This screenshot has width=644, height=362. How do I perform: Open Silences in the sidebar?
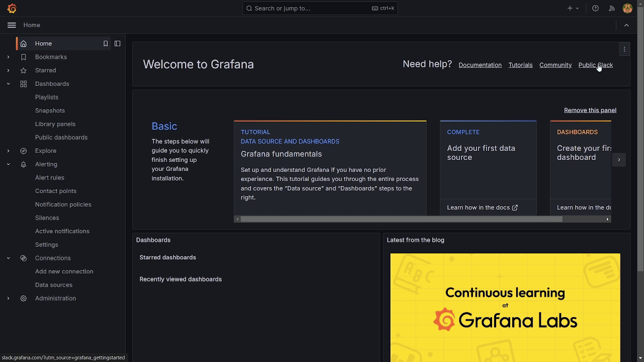(x=47, y=218)
